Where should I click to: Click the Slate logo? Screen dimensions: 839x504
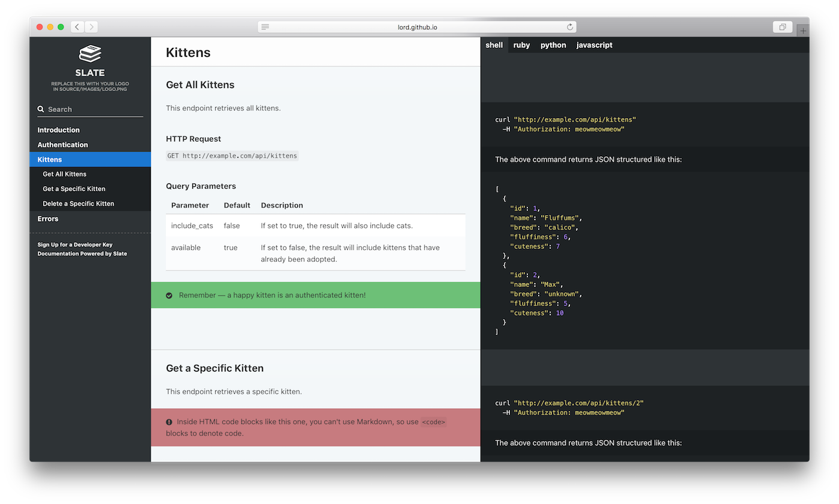tap(90, 54)
